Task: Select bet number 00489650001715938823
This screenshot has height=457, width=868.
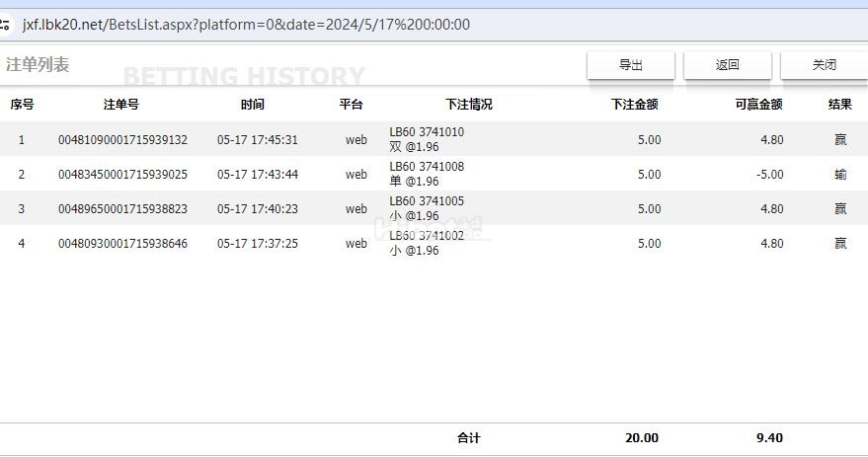Action: (122, 209)
